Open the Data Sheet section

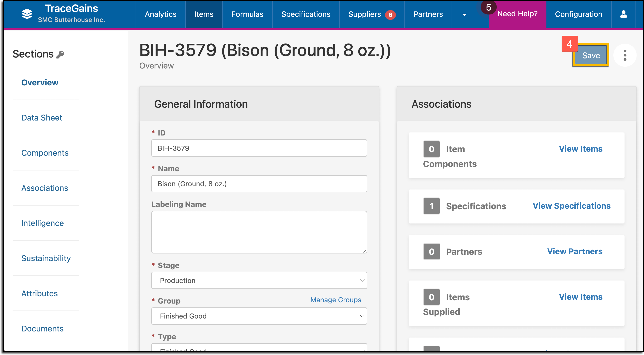tap(41, 117)
